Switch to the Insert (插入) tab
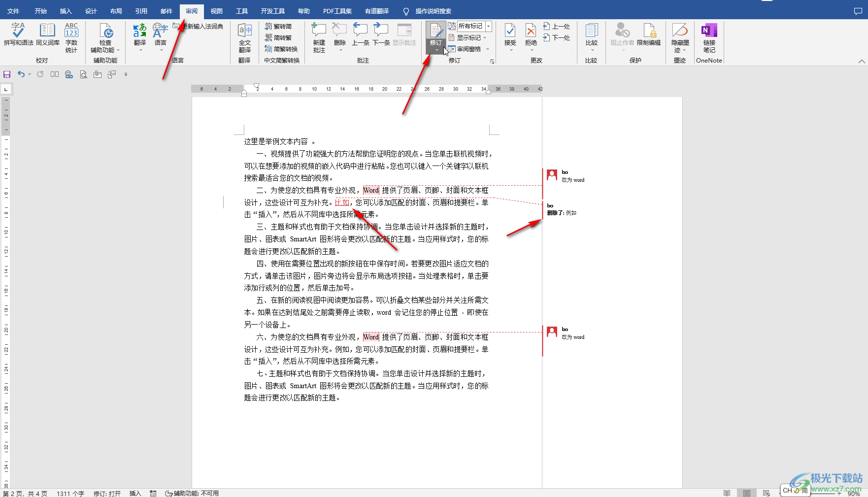This screenshot has height=497, width=868. pyautogui.click(x=66, y=11)
